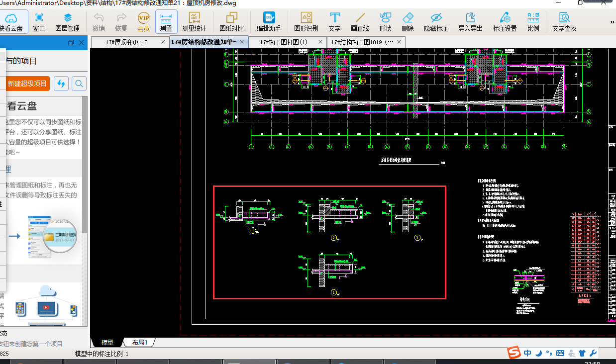Open 标注设置 annotation settings
The width and height of the screenshot is (616, 364).
(505, 22)
